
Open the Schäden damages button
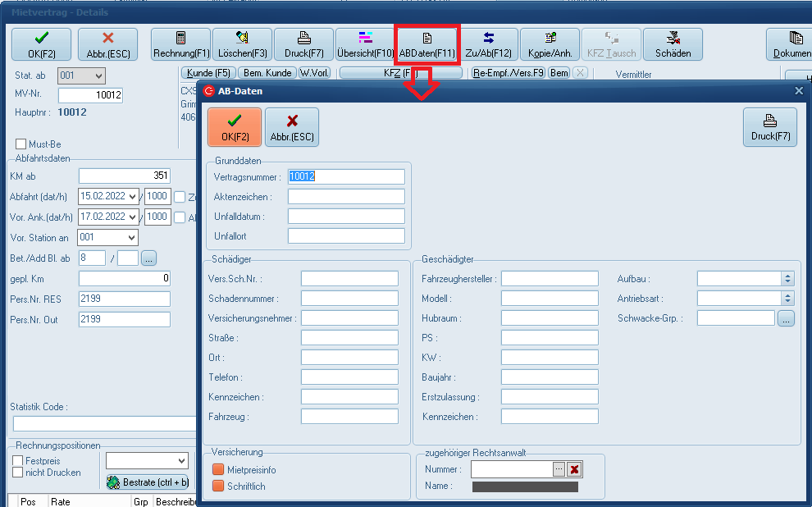673,44
